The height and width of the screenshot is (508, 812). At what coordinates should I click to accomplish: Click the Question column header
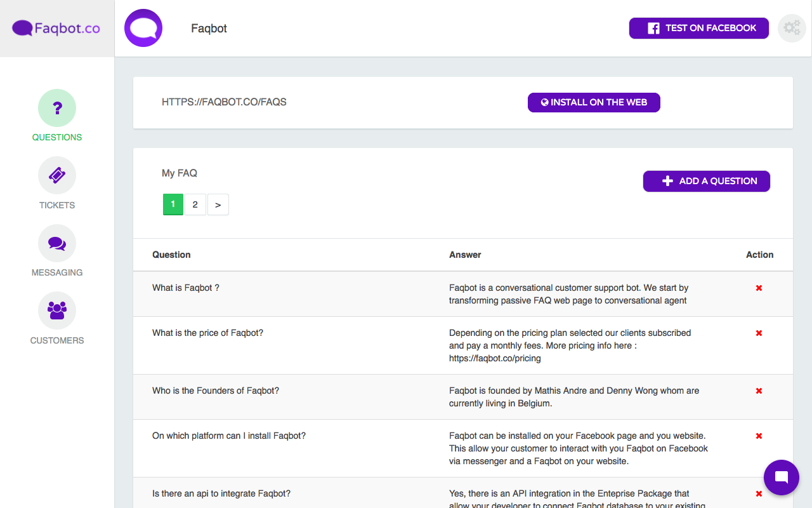tap(171, 255)
